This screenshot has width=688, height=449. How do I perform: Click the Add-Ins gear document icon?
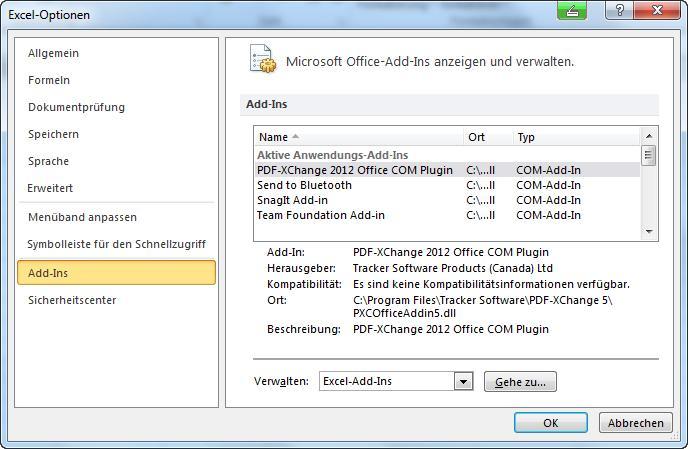(263, 58)
